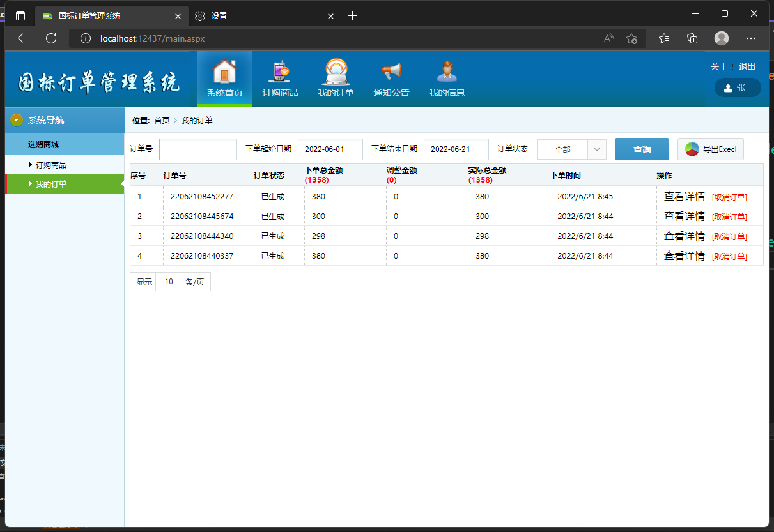Collapse 系统导航 round arrow icon
Viewport: 774px width, 532px height.
tap(17, 119)
